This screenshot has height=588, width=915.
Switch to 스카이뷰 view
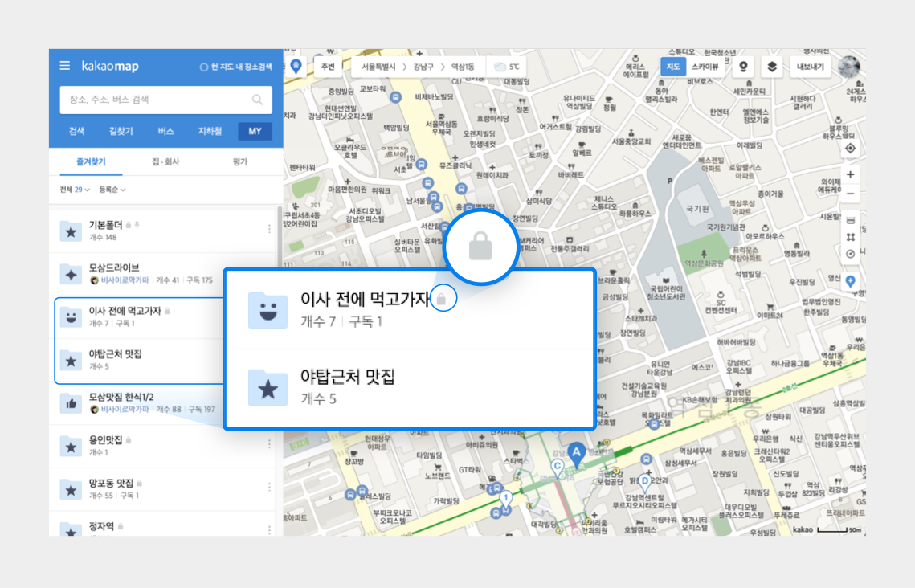click(x=705, y=67)
